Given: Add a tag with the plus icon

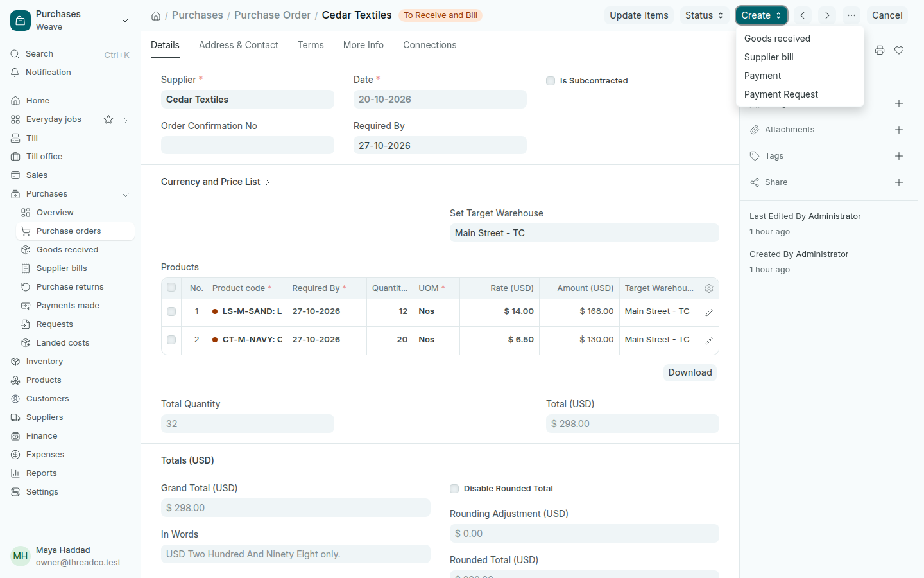Looking at the screenshot, I should (899, 156).
